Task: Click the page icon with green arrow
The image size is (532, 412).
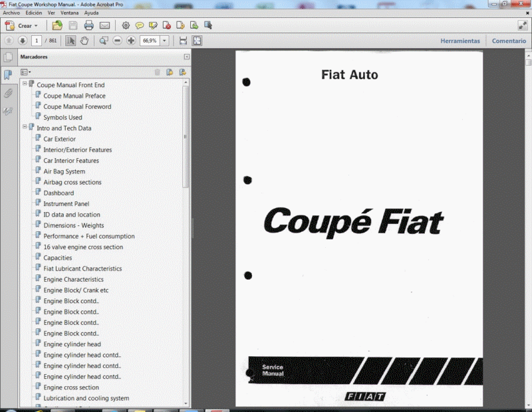Action: (x=194, y=25)
